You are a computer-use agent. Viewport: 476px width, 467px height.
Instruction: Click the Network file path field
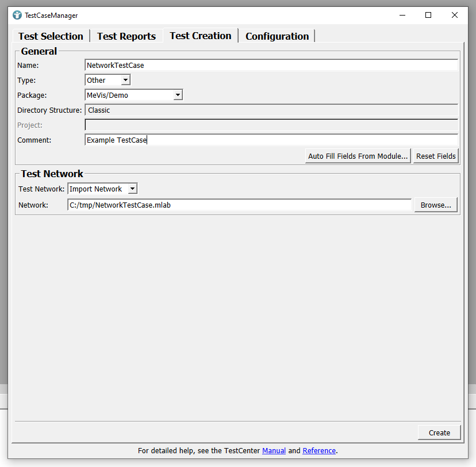pyautogui.click(x=239, y=205)
